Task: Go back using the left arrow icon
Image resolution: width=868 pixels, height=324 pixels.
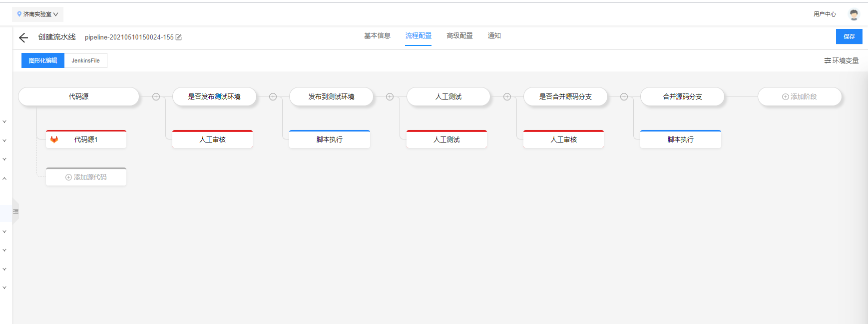Action: (23, 37)
